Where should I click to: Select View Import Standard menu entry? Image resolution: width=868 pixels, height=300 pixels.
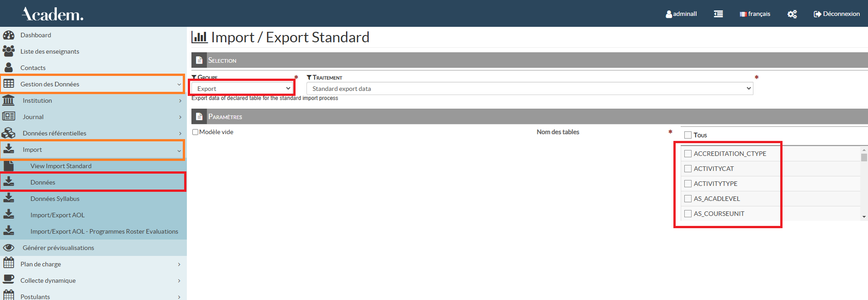click(x=61, y=166)
